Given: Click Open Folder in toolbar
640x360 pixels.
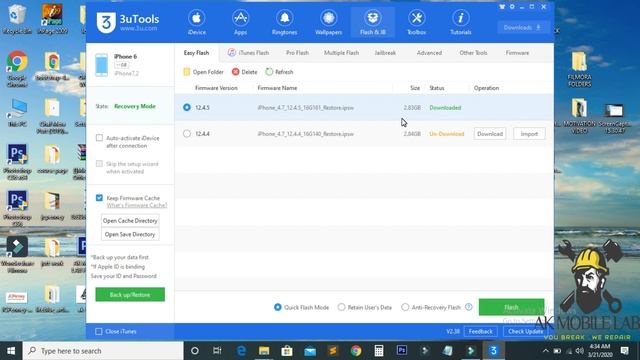Looking at the screenshot, I should tap(203, 72).
